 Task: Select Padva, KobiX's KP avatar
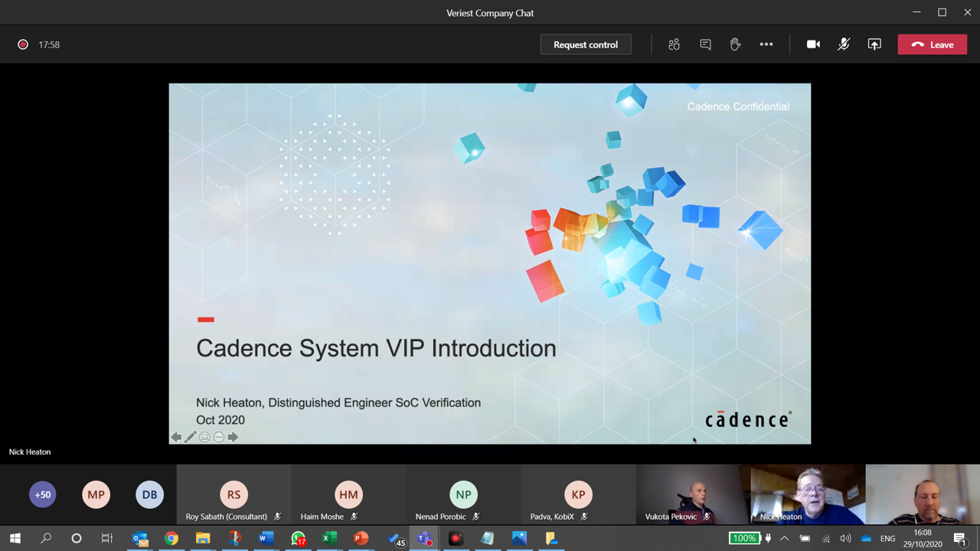(x=578, y=494)
